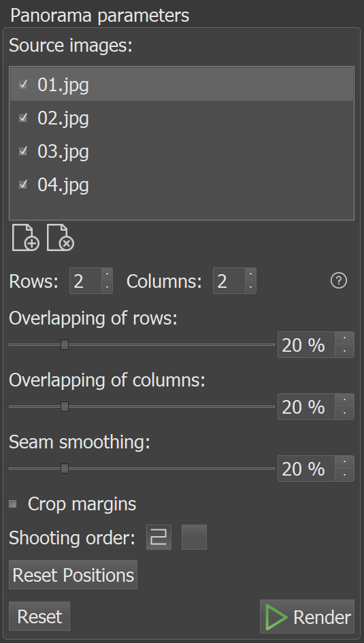Decrease the Seam smoothing percentage with down arrow
The width and height of the screenshot is (364, 643).
pyautogui.click(x=344, y=474)
